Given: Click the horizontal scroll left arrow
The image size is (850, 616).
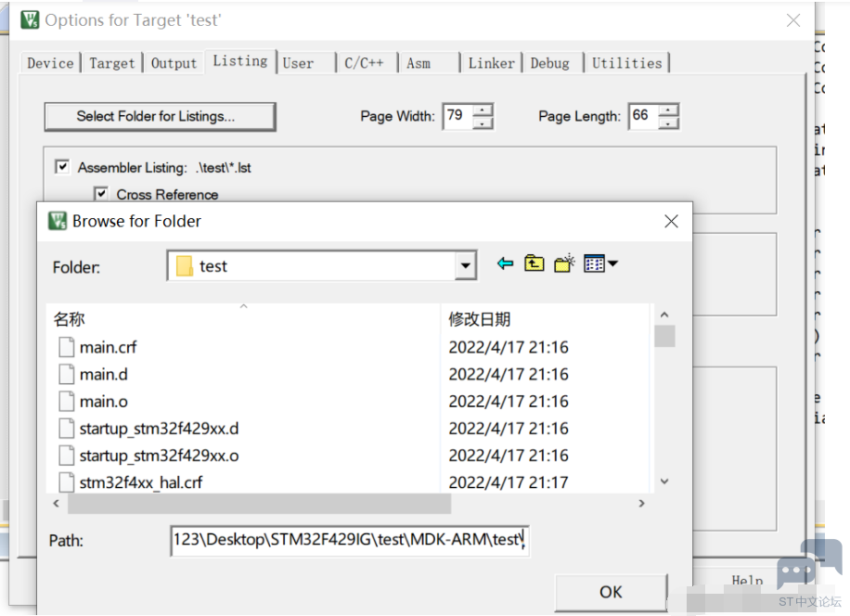Looking at the screenshot, I should [x=57, y=504].
